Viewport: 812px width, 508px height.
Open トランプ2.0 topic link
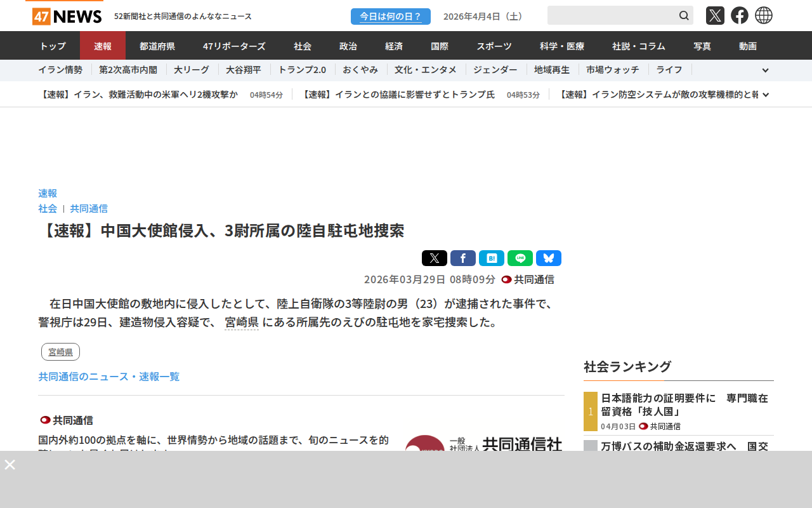point(302,70)
